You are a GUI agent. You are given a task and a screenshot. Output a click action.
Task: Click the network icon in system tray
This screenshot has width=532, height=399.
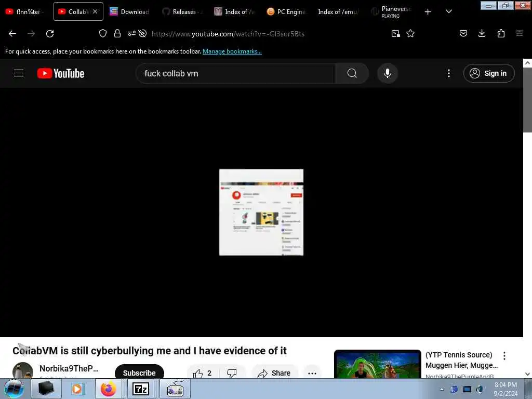pos(467,390)
